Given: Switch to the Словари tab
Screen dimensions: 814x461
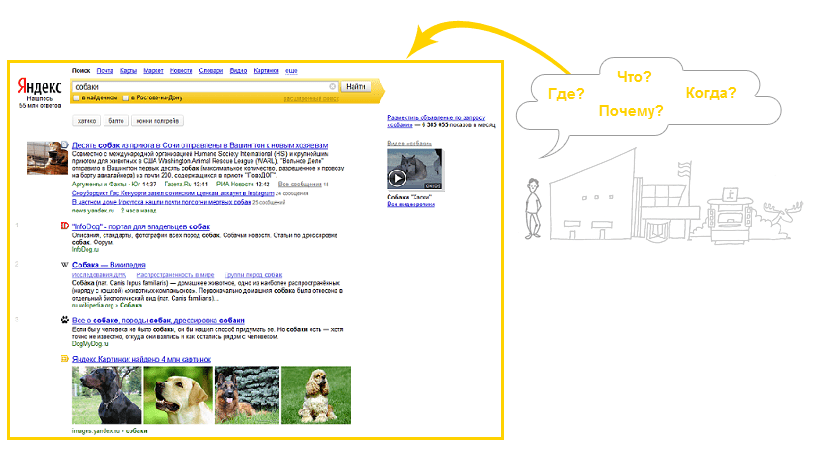Looking at the screenshot, I should pyautogui.click(x=211, y=71).
